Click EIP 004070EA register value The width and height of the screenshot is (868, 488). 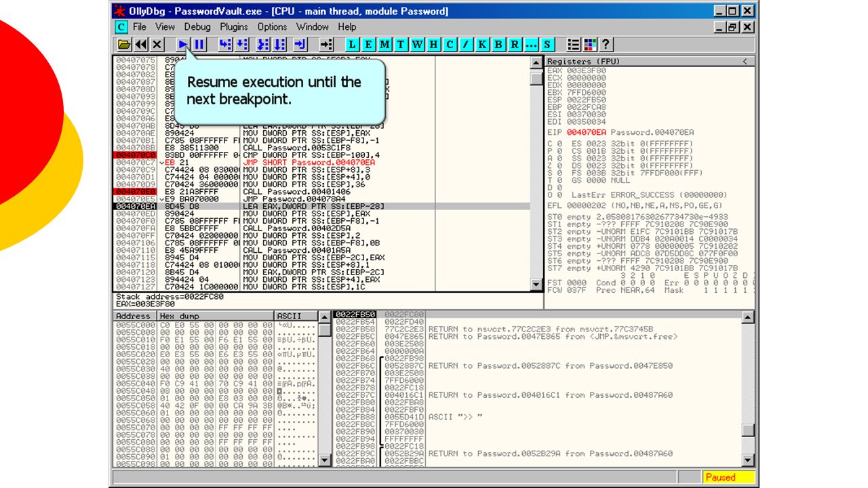point(586,132)
